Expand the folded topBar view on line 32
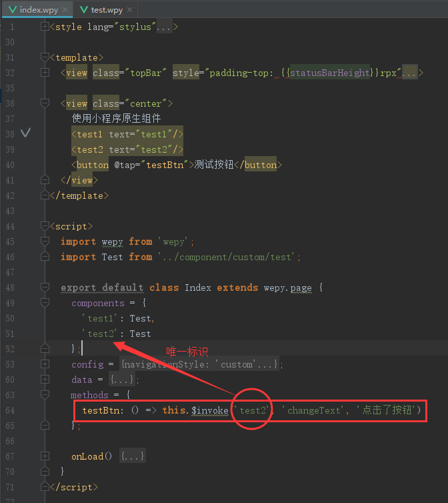Image resolution: width=448 pixels, height=503 pixels. click(x=45, y=73)
